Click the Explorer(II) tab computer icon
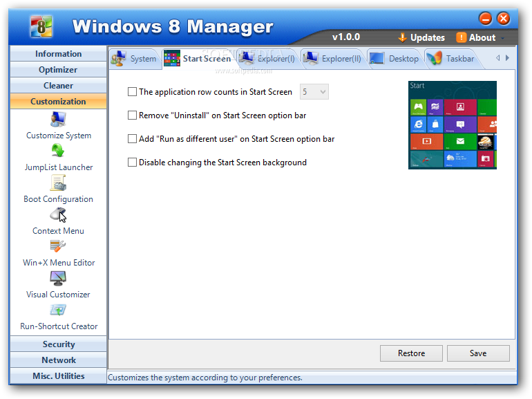 [310, 57]
